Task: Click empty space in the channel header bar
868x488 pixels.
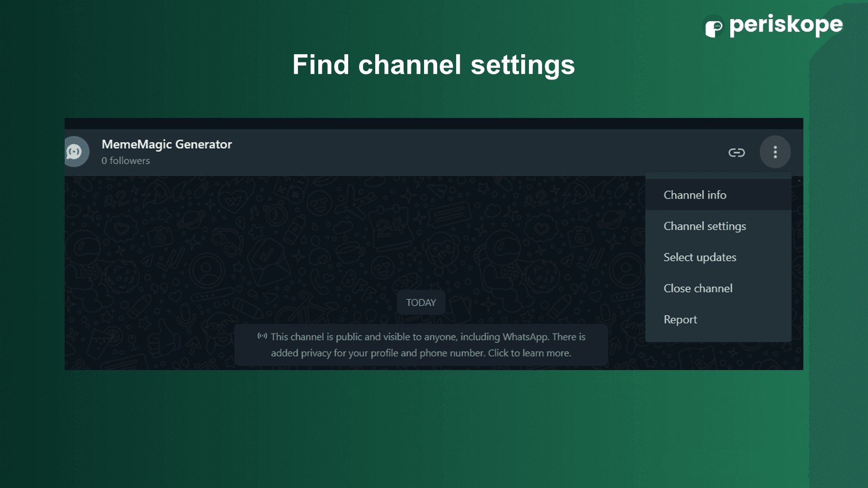Action: 452,152
